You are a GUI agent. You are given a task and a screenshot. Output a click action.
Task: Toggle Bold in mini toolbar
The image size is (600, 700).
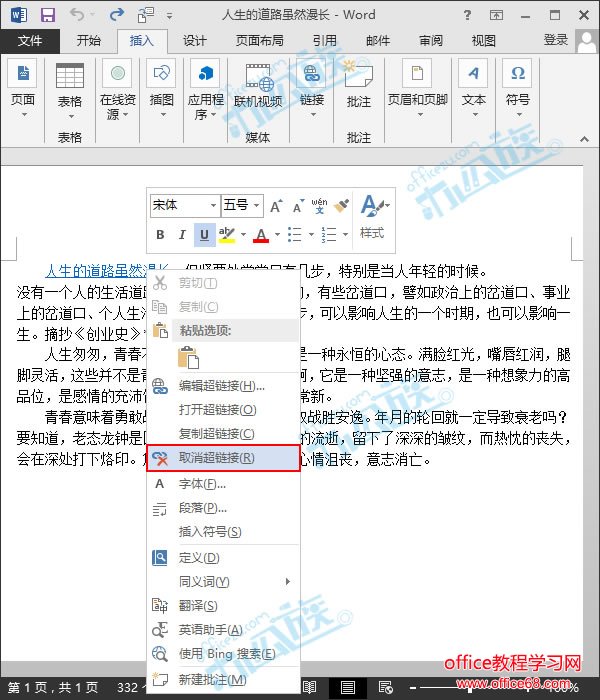click(x=160, y=235)
